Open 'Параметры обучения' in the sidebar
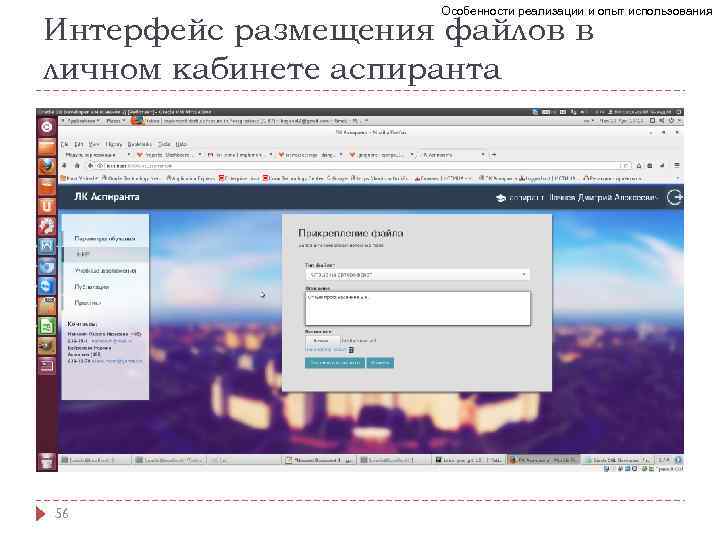 105,238
